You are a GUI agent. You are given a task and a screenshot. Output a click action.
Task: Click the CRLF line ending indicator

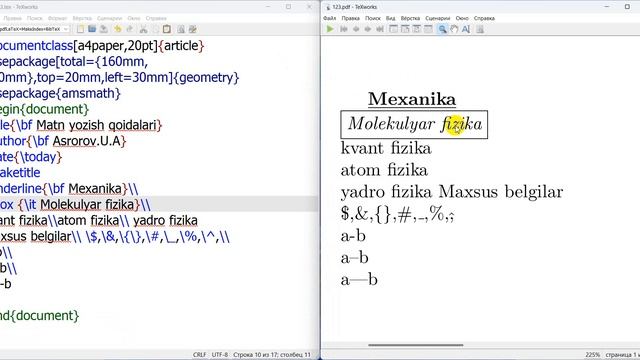coord(199,355)
